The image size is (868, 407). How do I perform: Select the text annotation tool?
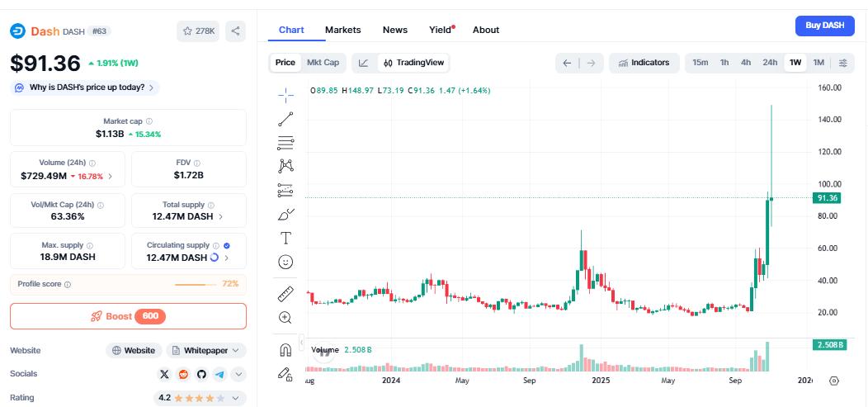coord(285,239)
